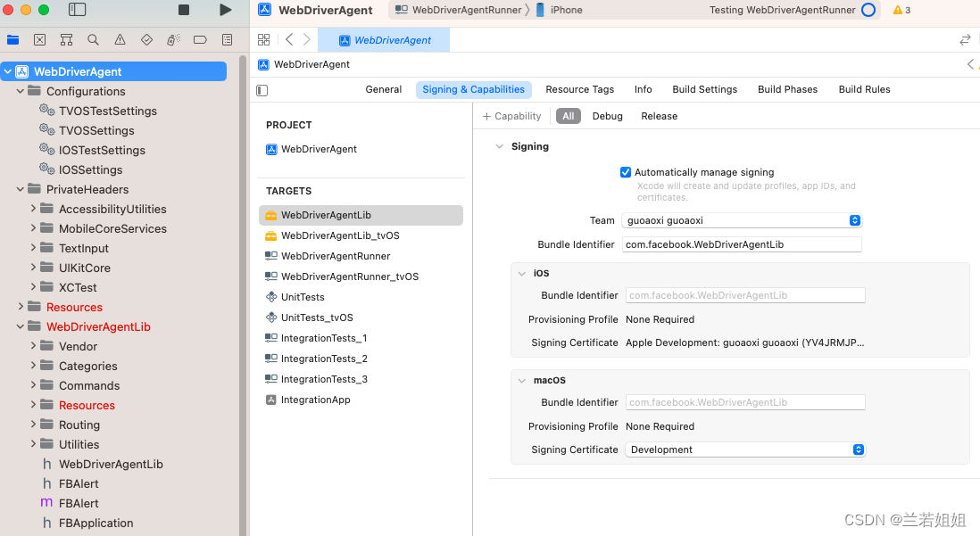Open the Build Phases tab
The width and height of the screenshot is (980, 536).
[787, 89]
